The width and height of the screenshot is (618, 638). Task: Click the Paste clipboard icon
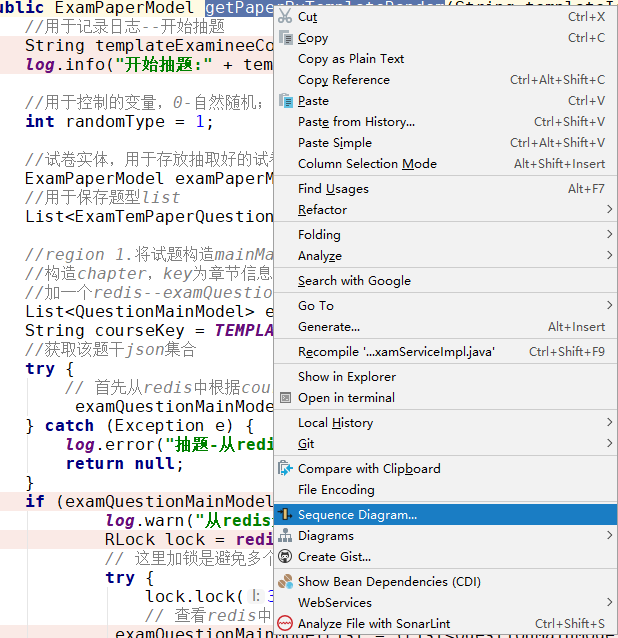click(286, 101)
